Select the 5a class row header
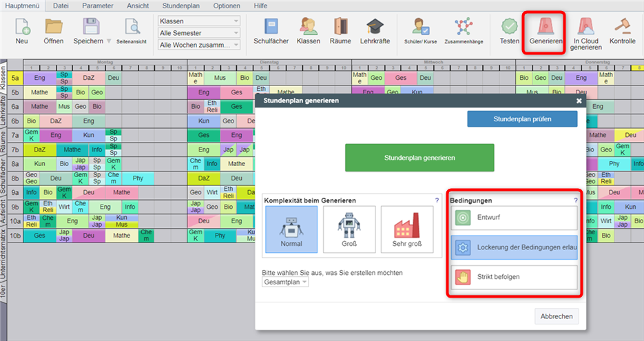 15,78
